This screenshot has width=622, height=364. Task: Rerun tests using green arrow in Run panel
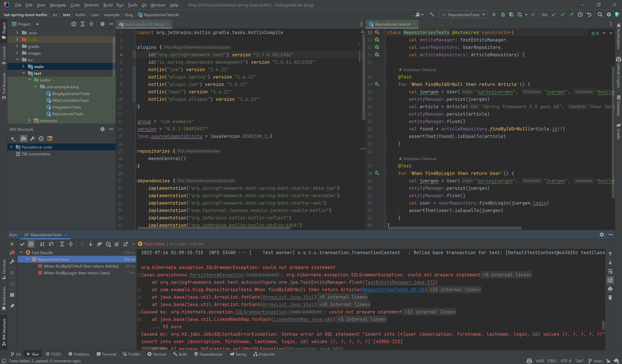(x=12, y=244)
